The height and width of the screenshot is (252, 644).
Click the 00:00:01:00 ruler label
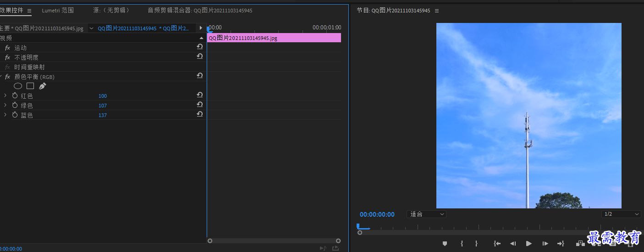tap(327, 28)
